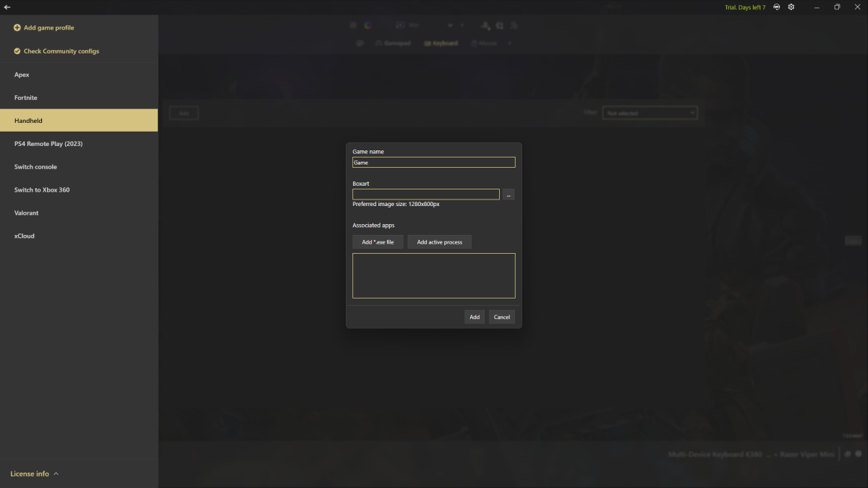Expand the License info chevron
Screen dimensions: 868x488
56,474
